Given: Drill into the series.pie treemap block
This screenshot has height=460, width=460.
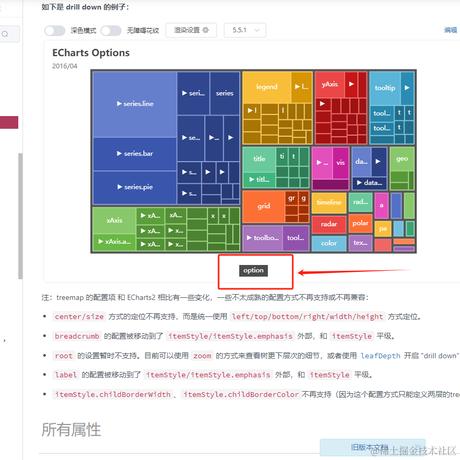Looking at the screenshot, I should [135, 187].
